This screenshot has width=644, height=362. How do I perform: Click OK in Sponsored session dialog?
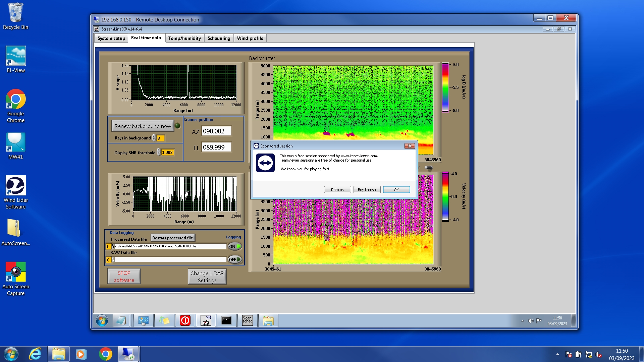(396, 190)
